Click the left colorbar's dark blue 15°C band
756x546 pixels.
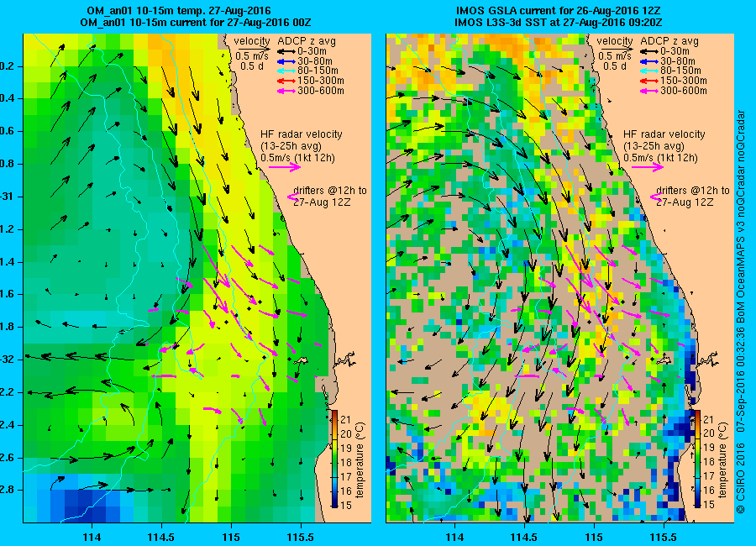click(334, 502)
